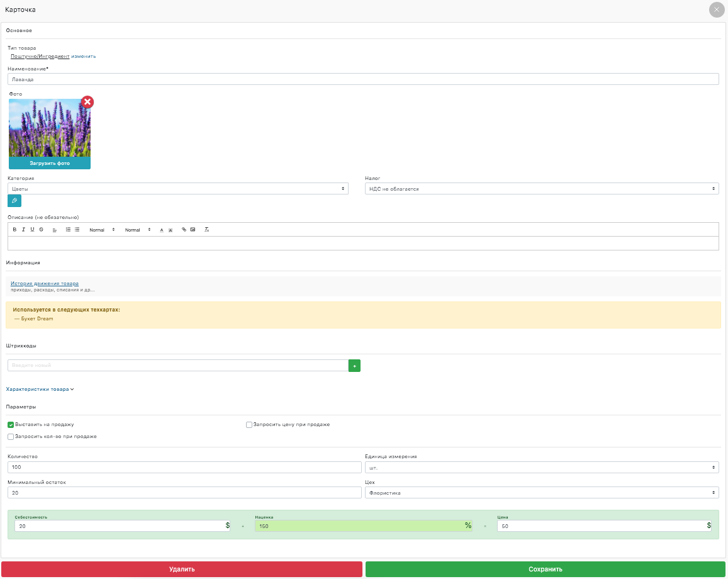Click 'изменить' to change product type
This screenshot has height=579, width=728.
coord(83,56)
